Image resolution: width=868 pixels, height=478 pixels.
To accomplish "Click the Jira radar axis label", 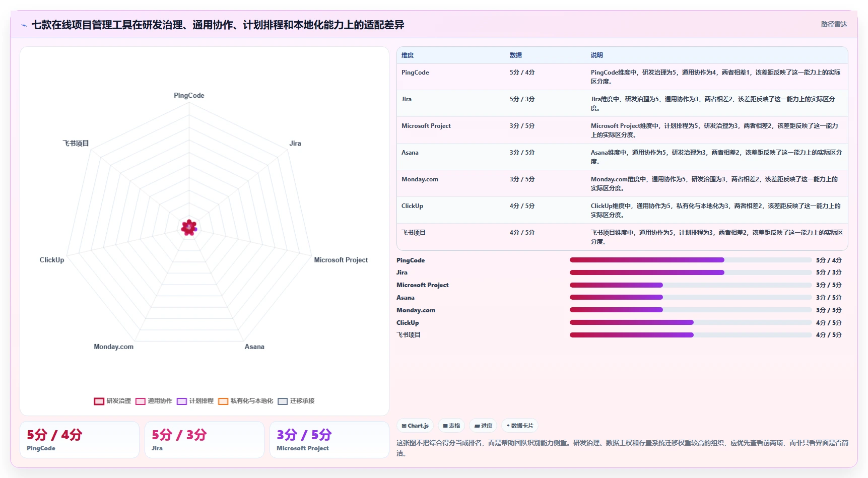I will [295, 144].
